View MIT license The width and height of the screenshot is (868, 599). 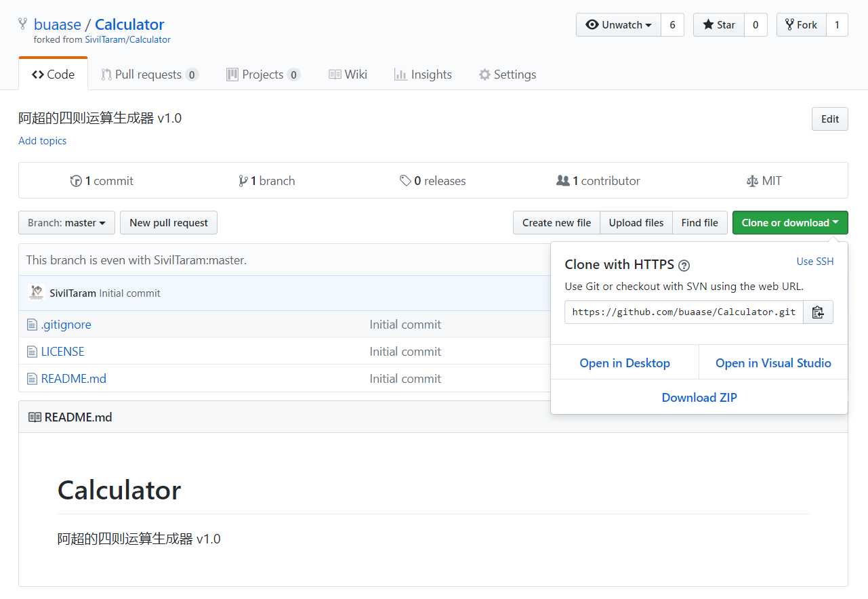pyautogui.click(x=764, y=181)
